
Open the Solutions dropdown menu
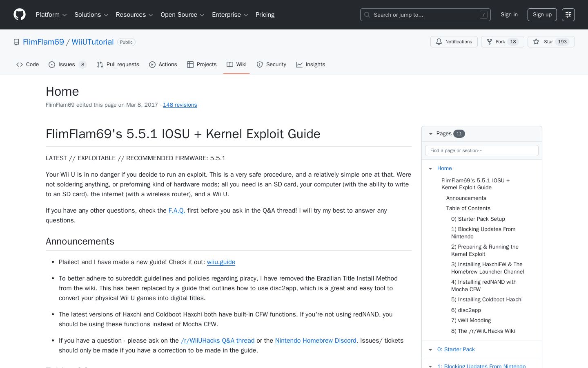click(x=91, y=15)
